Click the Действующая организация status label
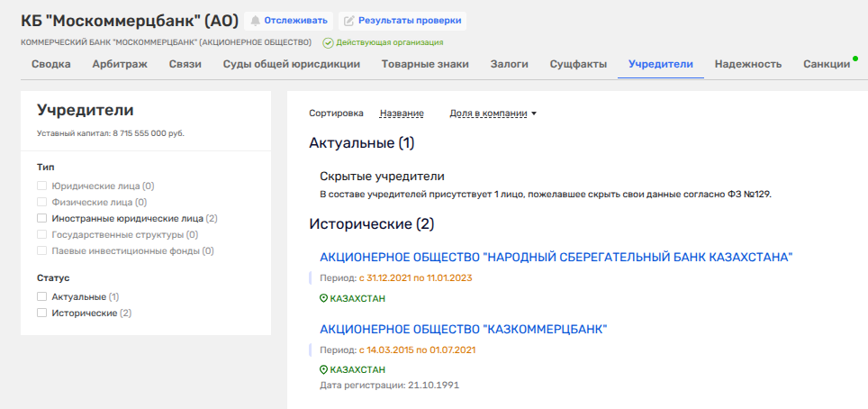The image size is (868, 409). tap(390, 42)
